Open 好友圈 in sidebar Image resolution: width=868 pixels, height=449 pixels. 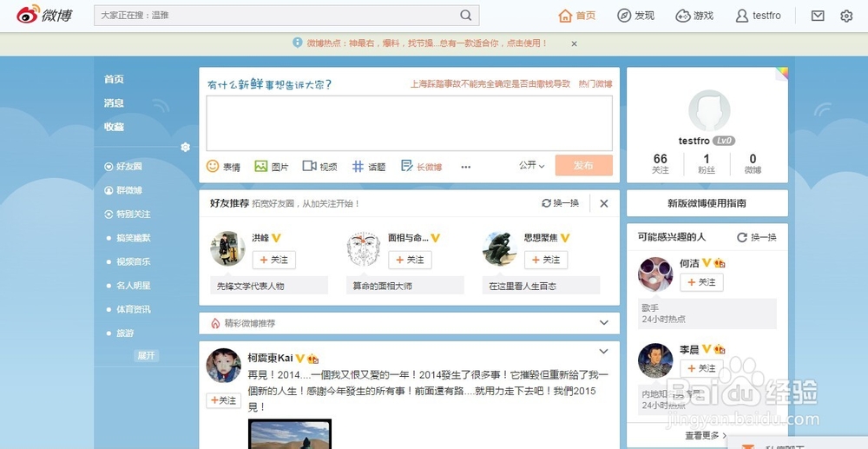[123, 166]
